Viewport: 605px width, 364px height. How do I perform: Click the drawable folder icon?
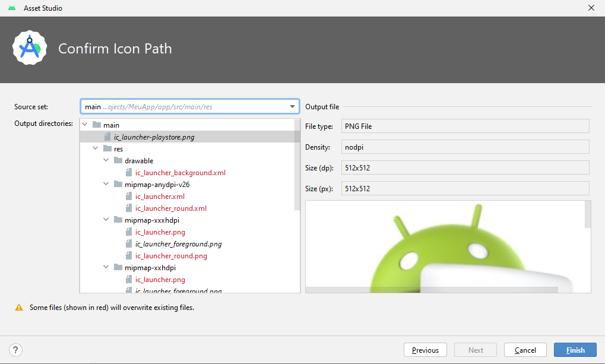coord(118,161)
